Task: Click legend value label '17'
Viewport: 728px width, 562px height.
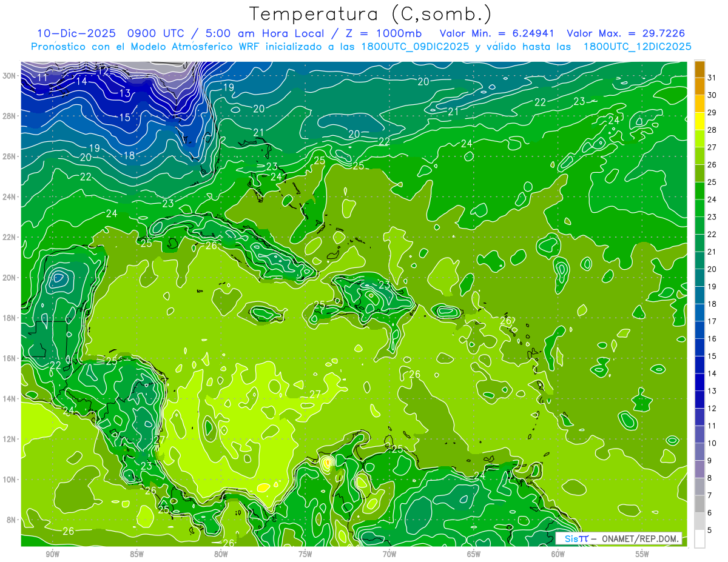Action: 712,321
